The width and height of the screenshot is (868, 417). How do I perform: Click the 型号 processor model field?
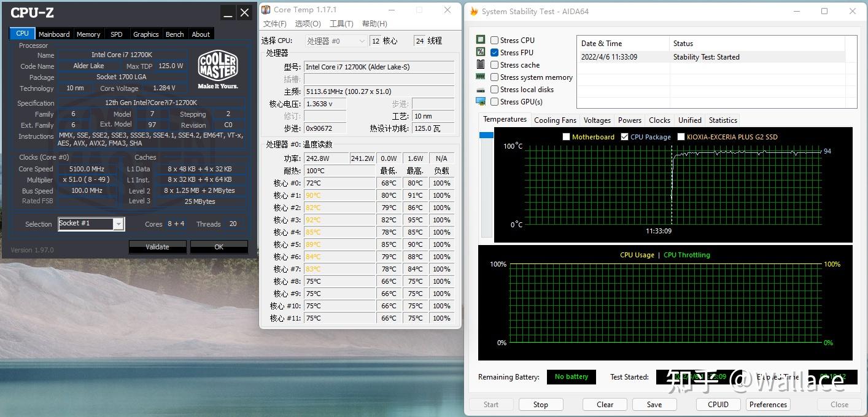click(x=379, y=67)
